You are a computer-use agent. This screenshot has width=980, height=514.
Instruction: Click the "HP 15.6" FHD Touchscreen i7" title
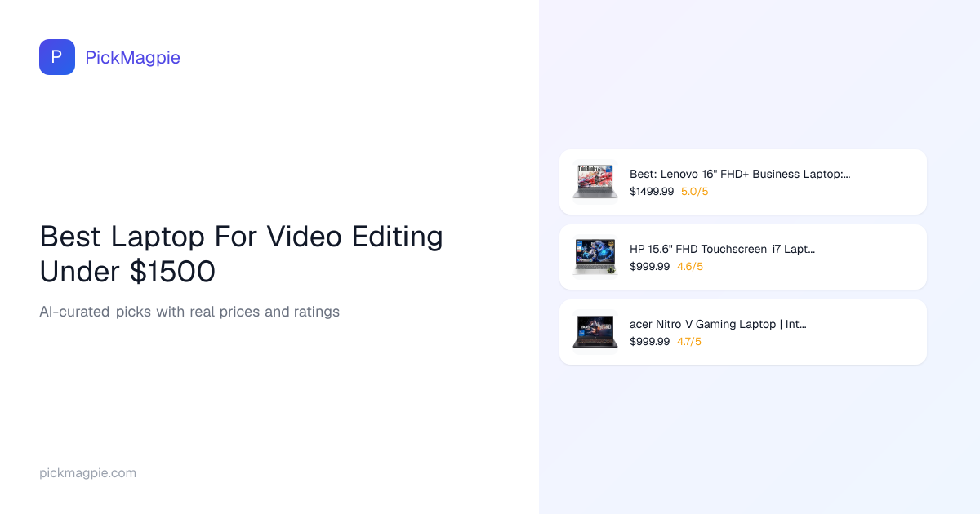tap(722, 249)
